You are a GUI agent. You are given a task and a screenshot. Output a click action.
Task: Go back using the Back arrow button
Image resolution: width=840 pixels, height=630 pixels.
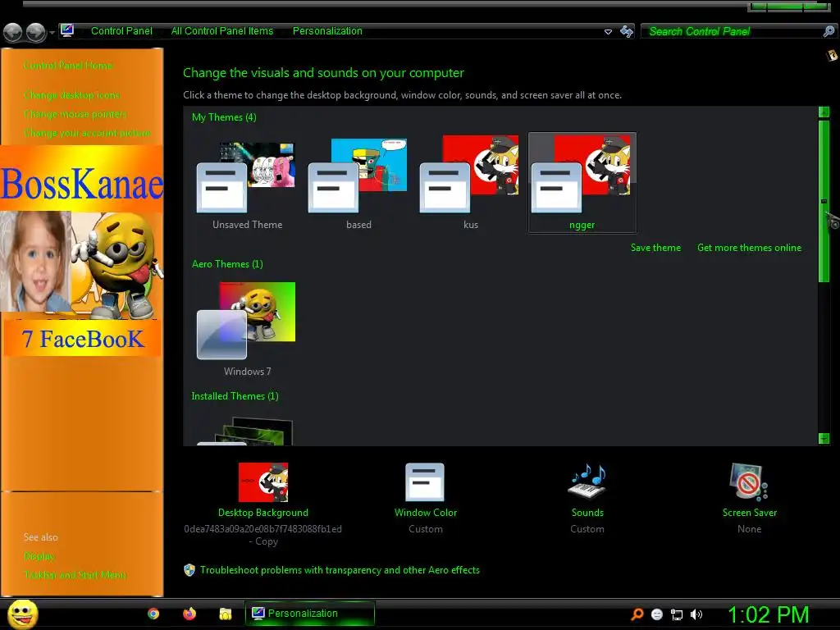[x=13, y=32]
